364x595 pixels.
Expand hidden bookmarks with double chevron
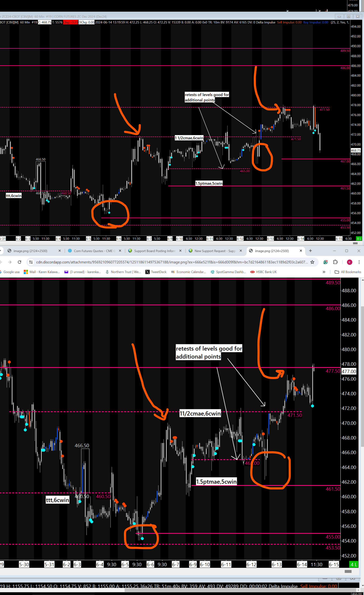point(324,272)
